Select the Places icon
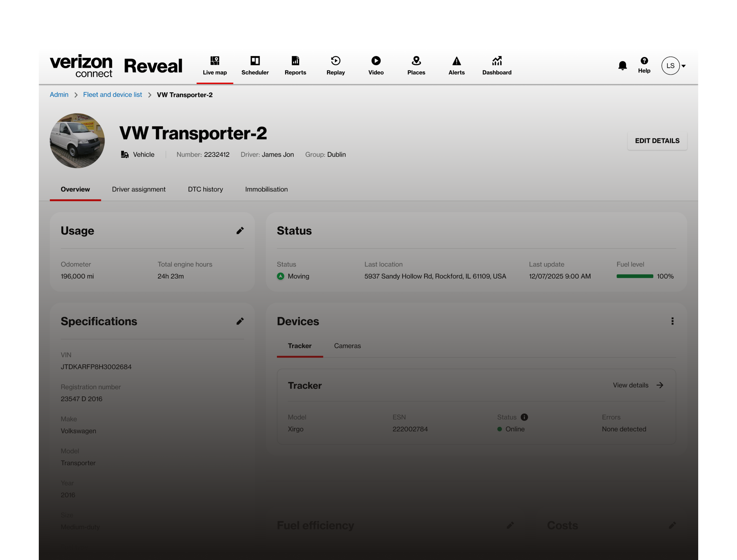 (x=416, y=66)
